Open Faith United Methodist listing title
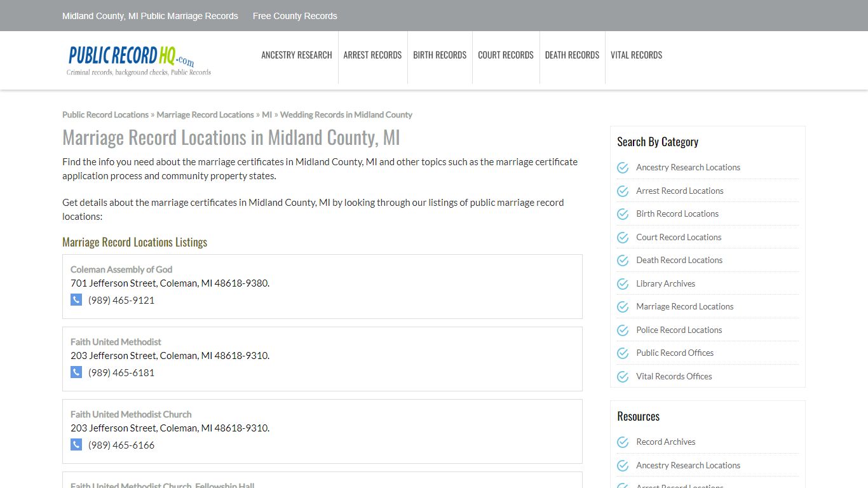 pyautogui.click(x=116, y=342)
